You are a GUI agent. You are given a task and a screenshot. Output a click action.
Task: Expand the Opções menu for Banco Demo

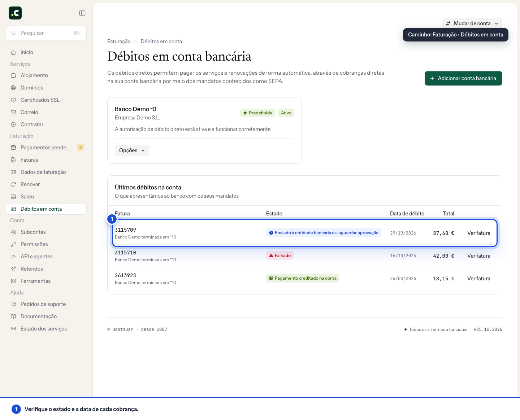tap(132, 150)
